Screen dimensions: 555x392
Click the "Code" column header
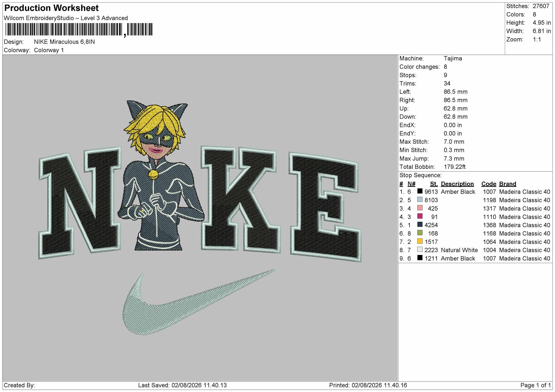click(489, 184)
